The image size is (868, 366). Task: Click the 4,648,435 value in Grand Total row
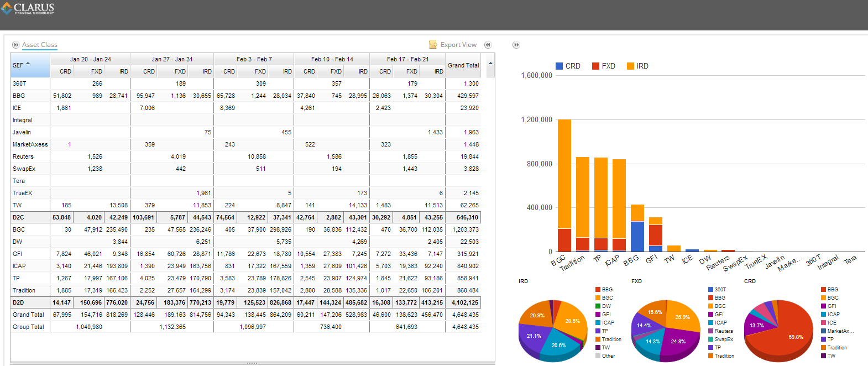(466, 315)
